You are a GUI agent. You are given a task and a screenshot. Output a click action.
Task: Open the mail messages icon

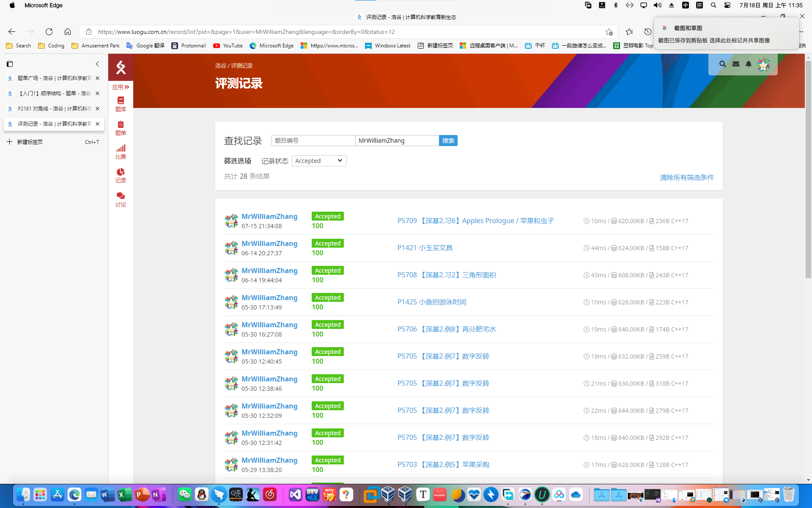736,64
